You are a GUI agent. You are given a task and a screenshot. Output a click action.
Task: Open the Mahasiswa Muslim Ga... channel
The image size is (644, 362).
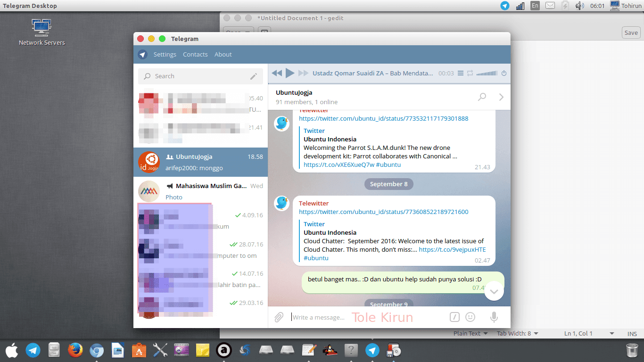tap(200, 191)
